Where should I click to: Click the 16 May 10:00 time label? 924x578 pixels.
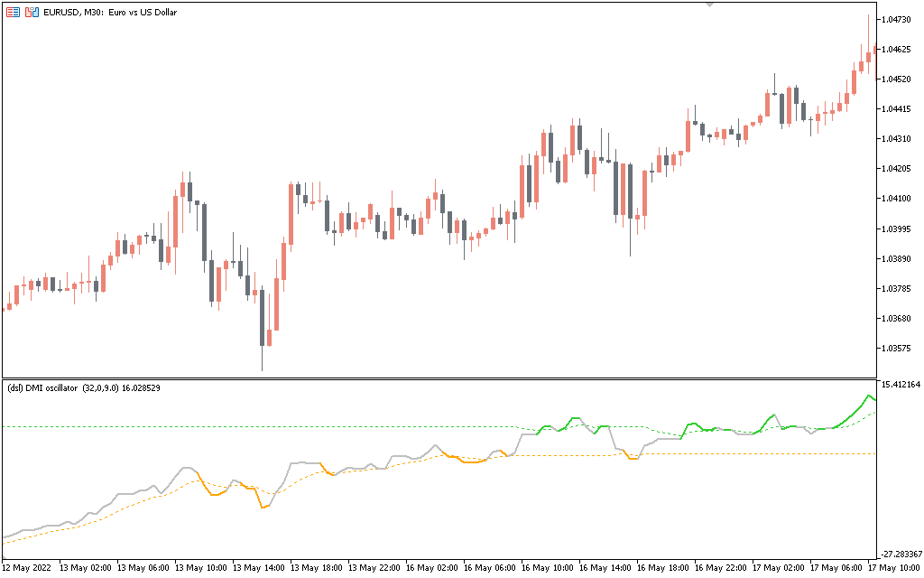(550, 568)
